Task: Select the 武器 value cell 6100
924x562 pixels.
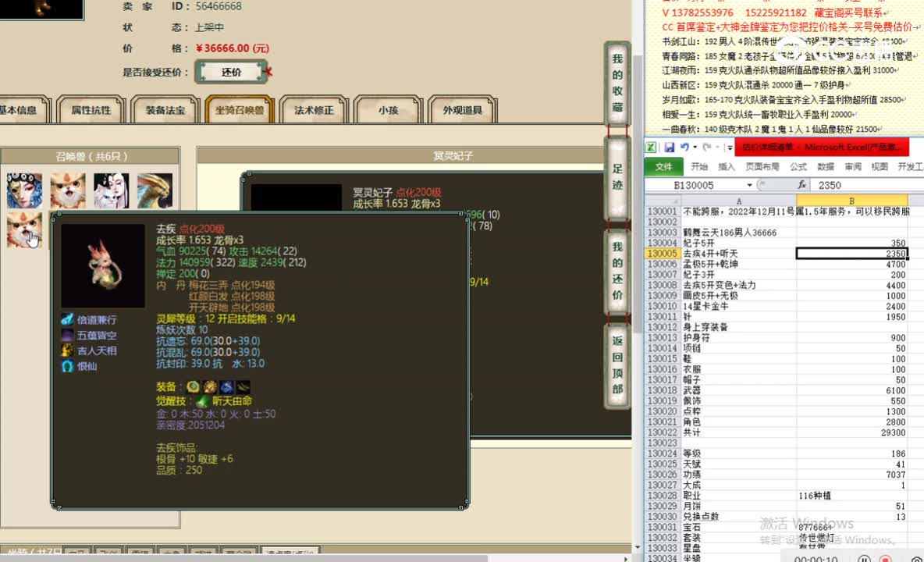Action: pyautogui.click(x=851, y=390)
